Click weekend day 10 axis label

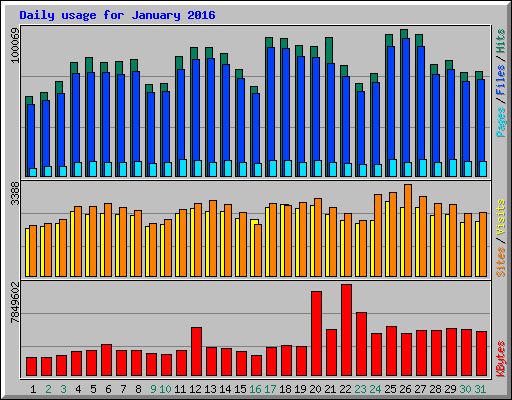[165, 389]
